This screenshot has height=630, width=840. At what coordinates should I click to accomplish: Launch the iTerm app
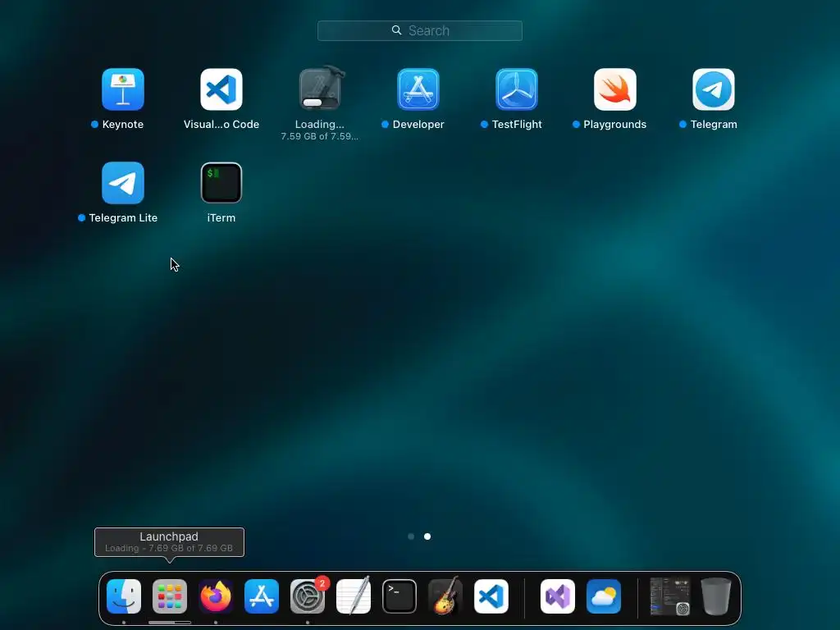click(221, 183)
